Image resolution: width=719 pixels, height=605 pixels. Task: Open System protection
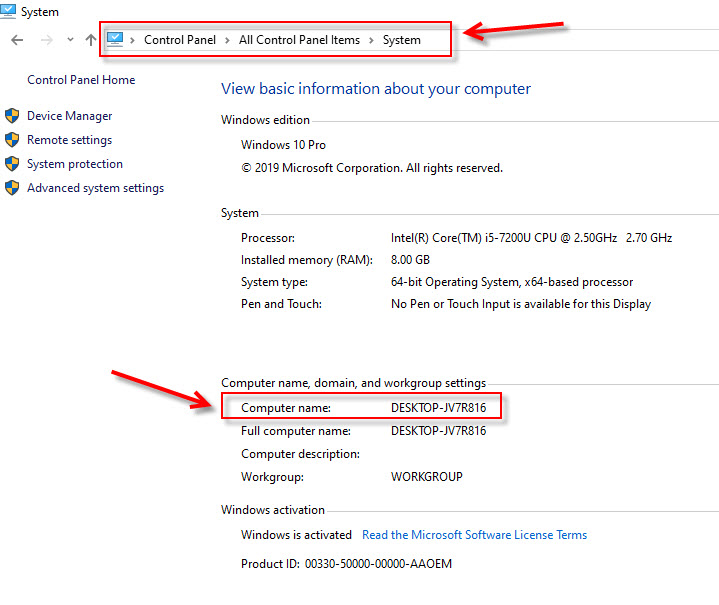[75, 164]
